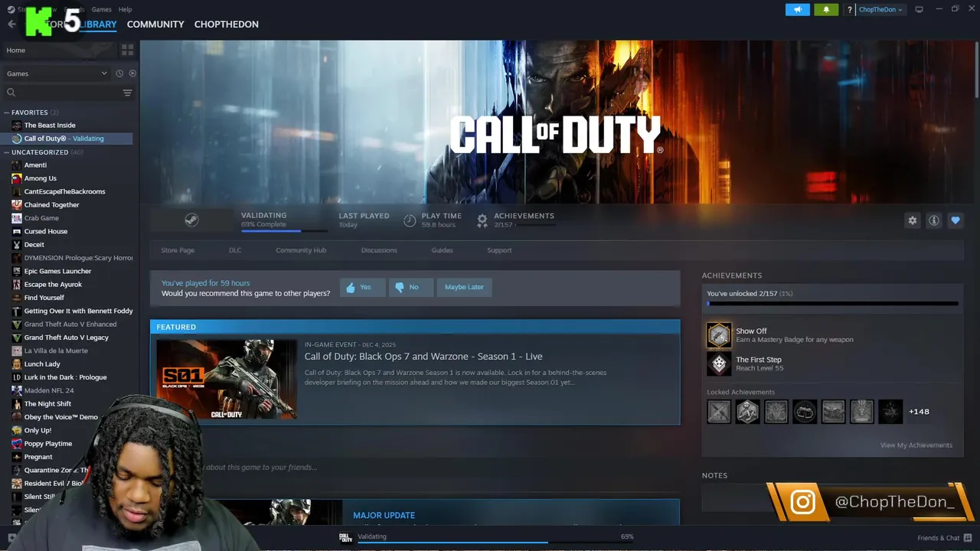Click the Show Off achievement badge icon

point(718,335)
